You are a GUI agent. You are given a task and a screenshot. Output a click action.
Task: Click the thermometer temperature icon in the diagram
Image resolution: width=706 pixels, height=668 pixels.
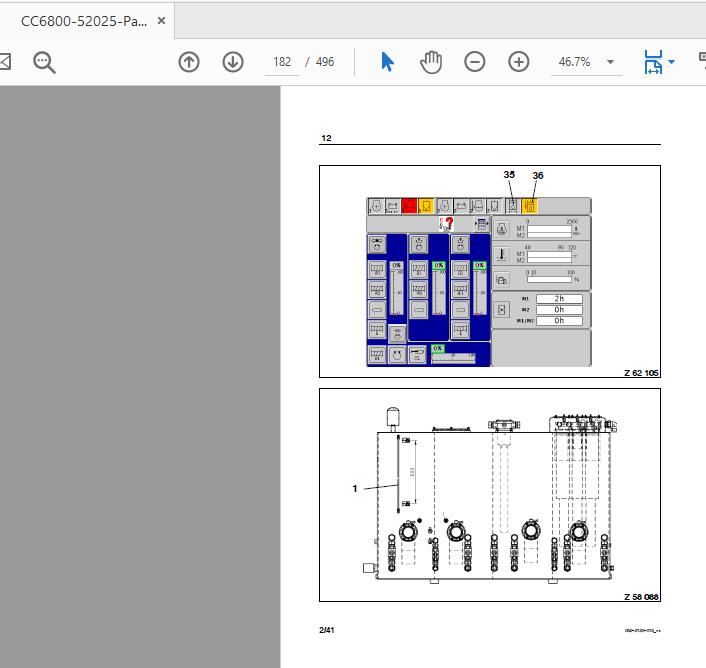(502, 255)
